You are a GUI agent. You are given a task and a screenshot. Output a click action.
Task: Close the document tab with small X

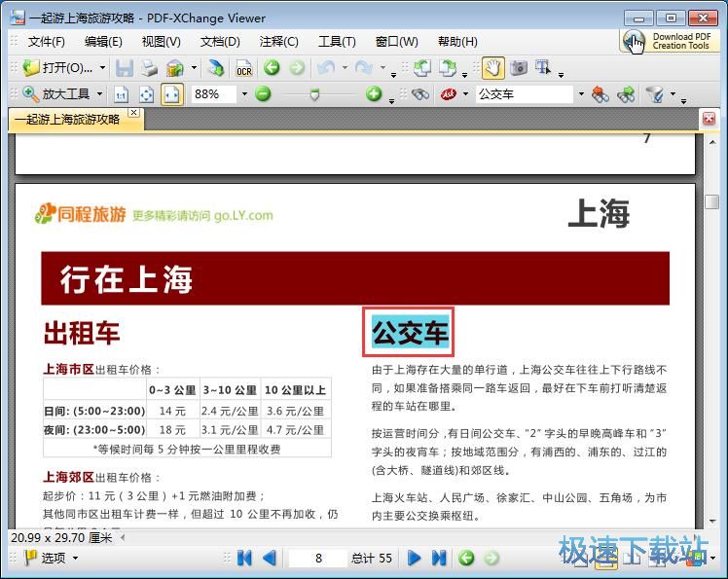point(133,112)
